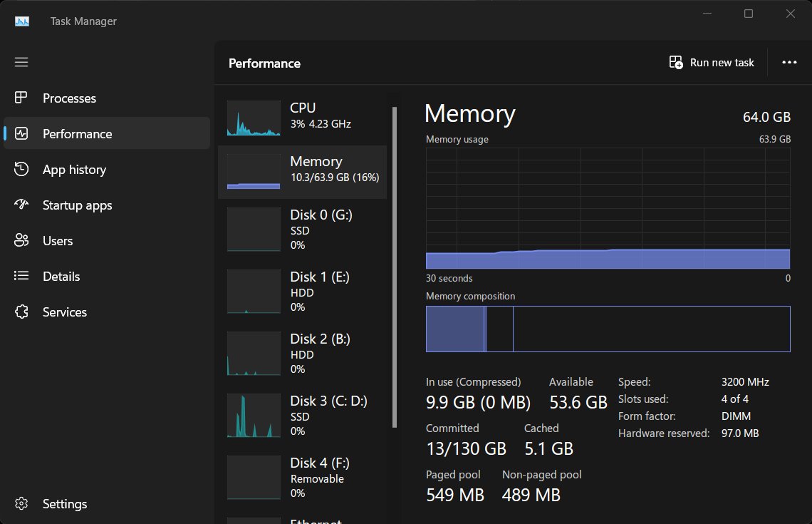
Task: Click the 4 of 4 slots value
Action: [x=735, y=399]
